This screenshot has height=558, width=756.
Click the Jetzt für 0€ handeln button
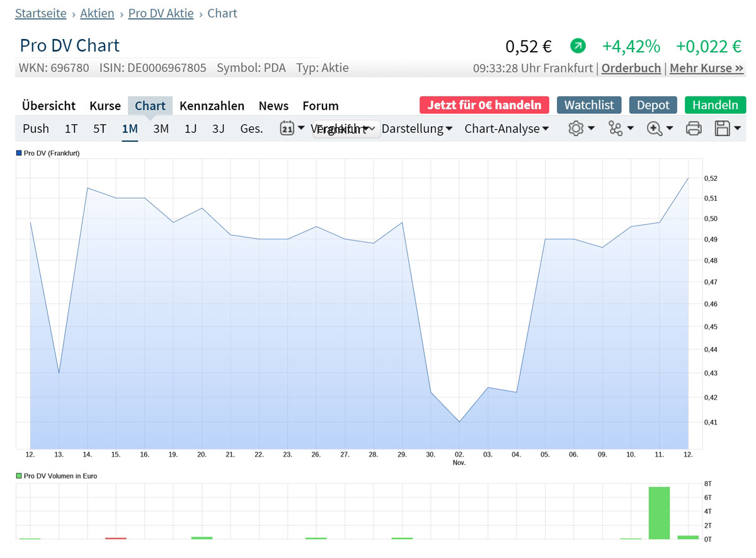click(x=484, y=105)
